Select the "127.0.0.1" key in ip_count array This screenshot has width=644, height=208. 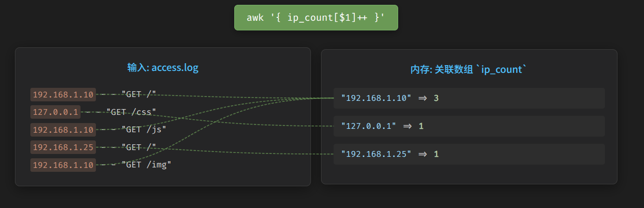[368, 126]
